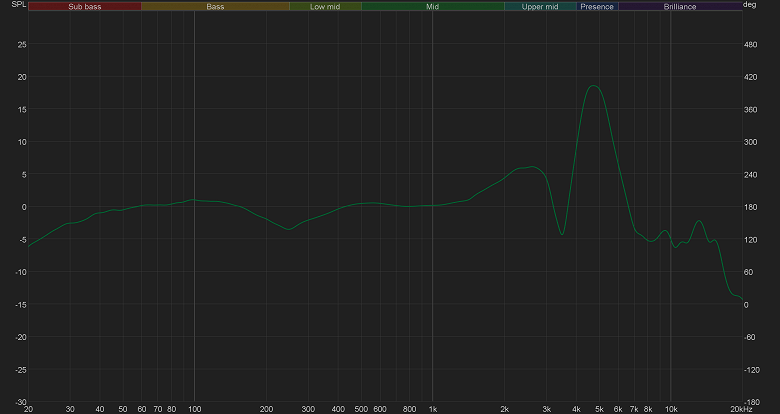Click the 5k frequency axis label
The image size is (780, 414).
coord(599,409)
